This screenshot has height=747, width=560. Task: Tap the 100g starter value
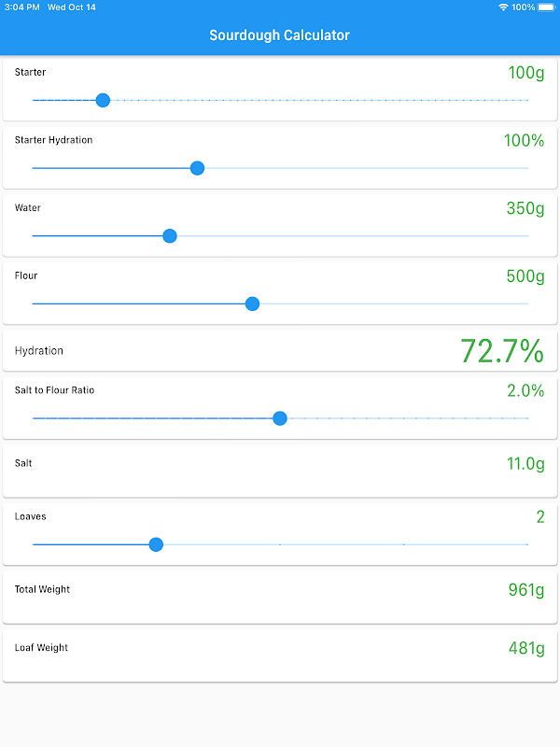(x=525, y=73)
